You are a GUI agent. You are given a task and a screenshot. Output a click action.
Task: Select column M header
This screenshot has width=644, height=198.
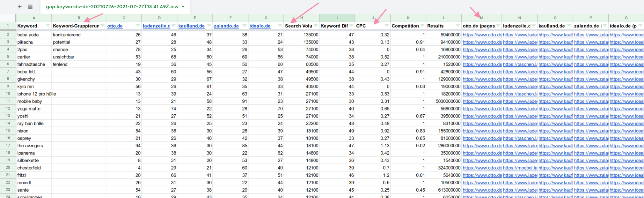(482, 18)
